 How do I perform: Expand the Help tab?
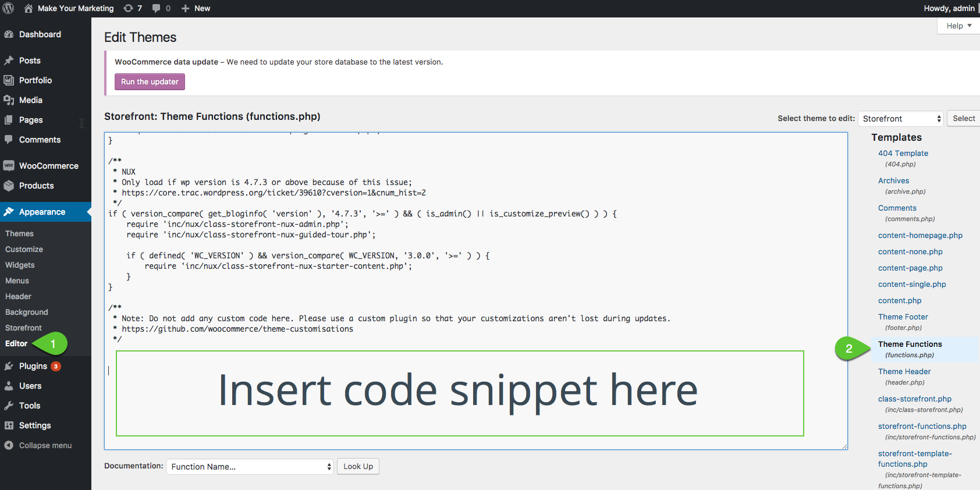pos(958,26)
